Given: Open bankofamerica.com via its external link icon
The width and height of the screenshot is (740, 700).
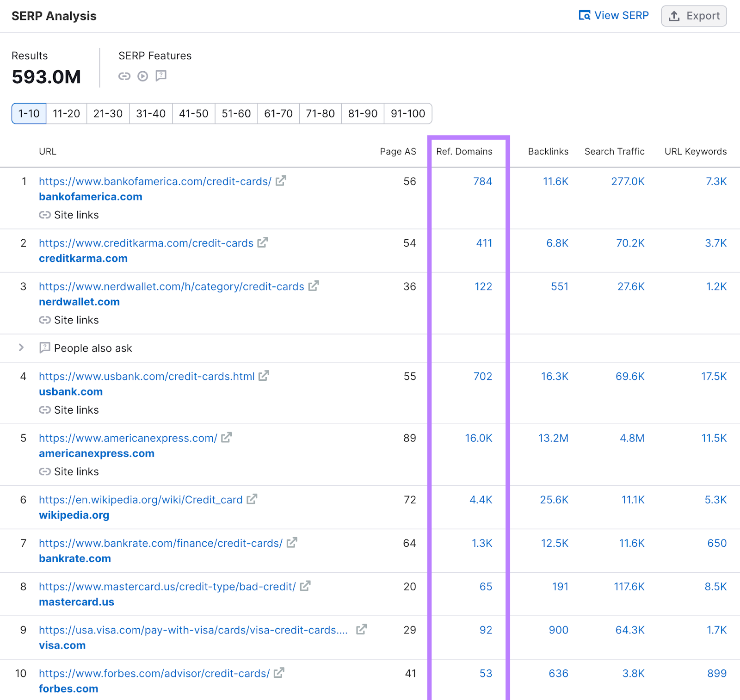Looking at the screenshot, I should pos(281,181).
